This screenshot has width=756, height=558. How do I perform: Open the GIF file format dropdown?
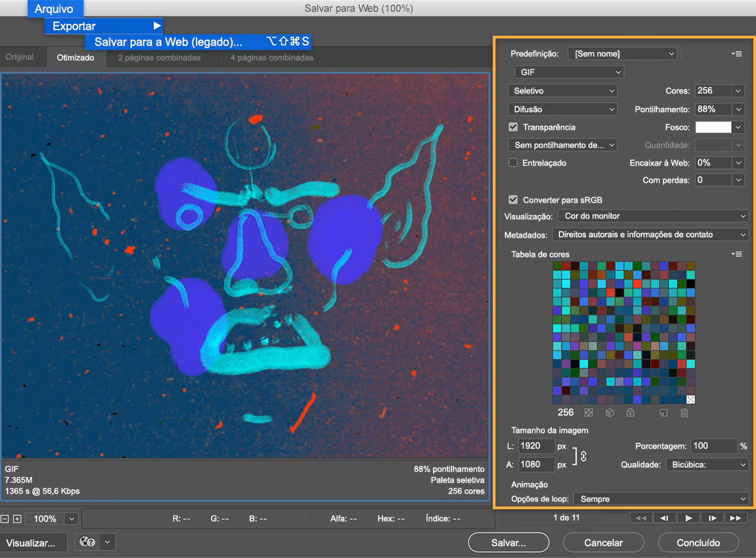point(569,72)
